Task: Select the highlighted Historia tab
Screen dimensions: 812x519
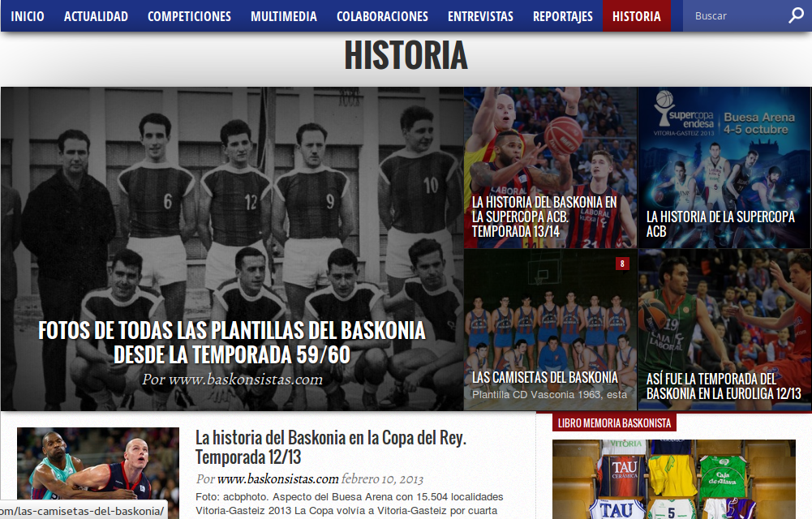Action: (x=637, y=16)
